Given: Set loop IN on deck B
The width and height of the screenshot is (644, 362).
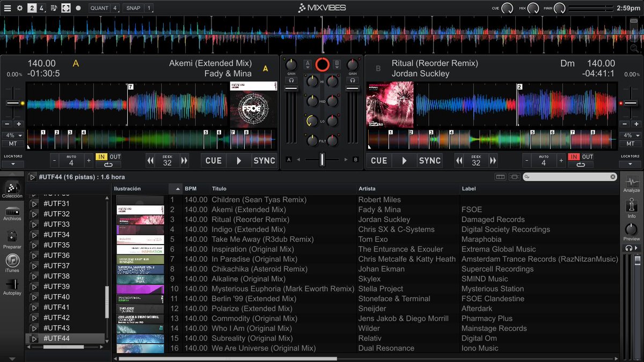Looking at the screenshot, I should click(x=574, y=157).
